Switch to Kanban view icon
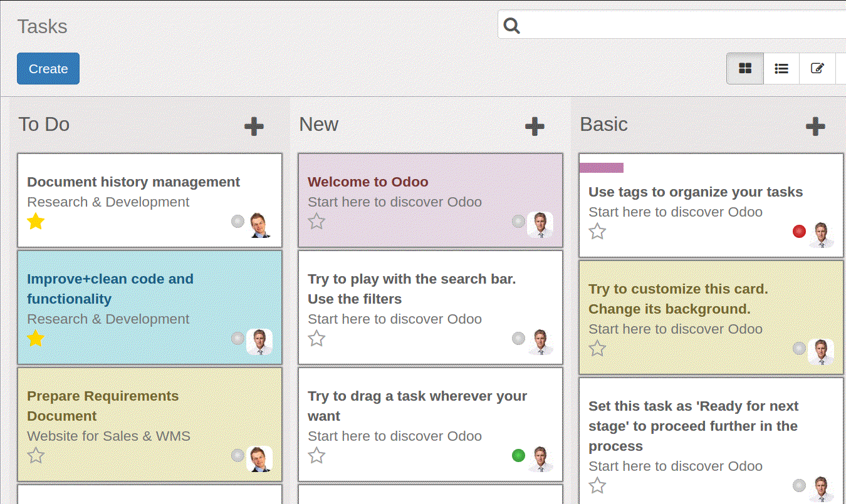The height and width of the screenshot is (504, 846). 745,68
